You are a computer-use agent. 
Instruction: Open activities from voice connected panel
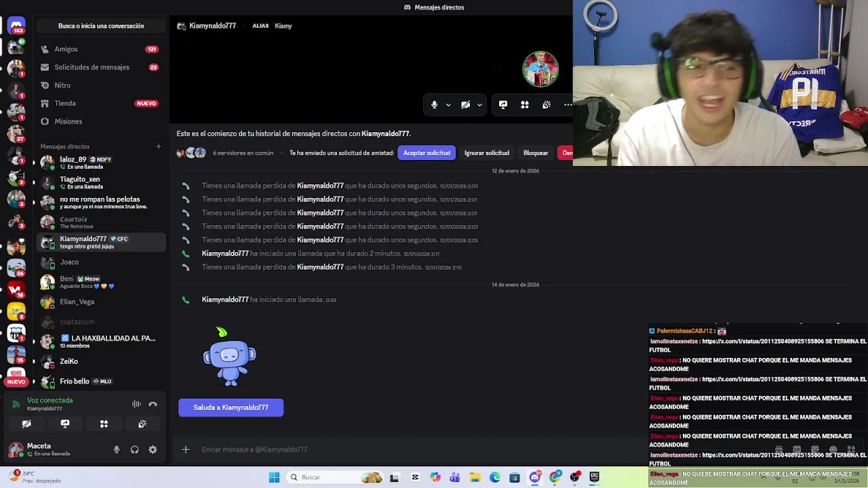104,424
